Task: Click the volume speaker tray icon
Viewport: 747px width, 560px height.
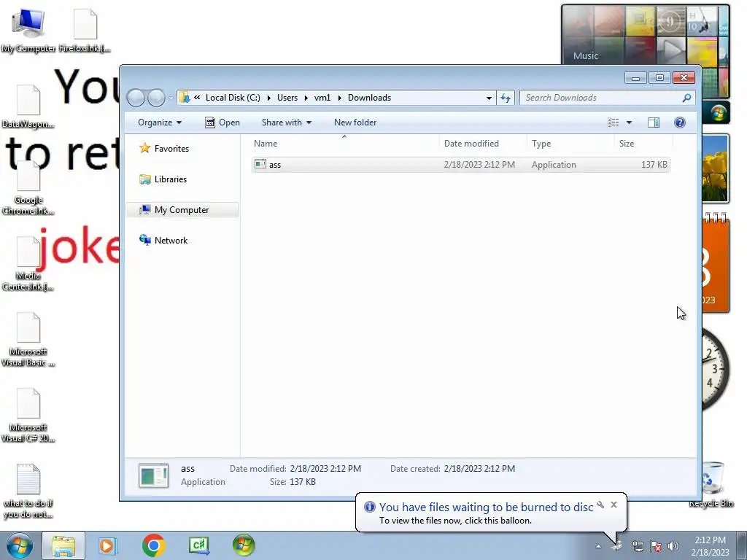Action: [673, 546]
